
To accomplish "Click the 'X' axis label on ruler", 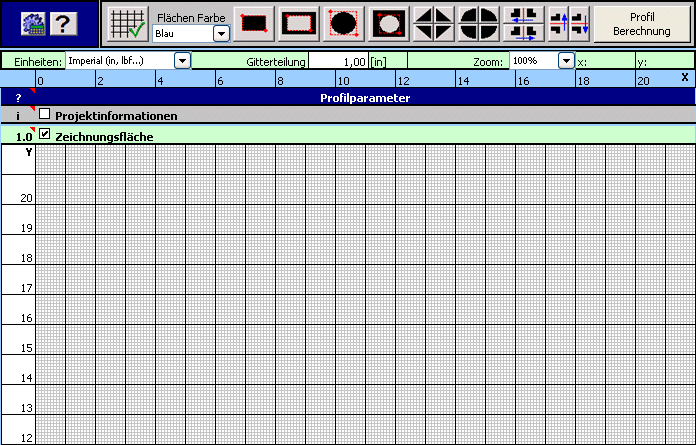I will pyautogui.click(x=685, y=77).
